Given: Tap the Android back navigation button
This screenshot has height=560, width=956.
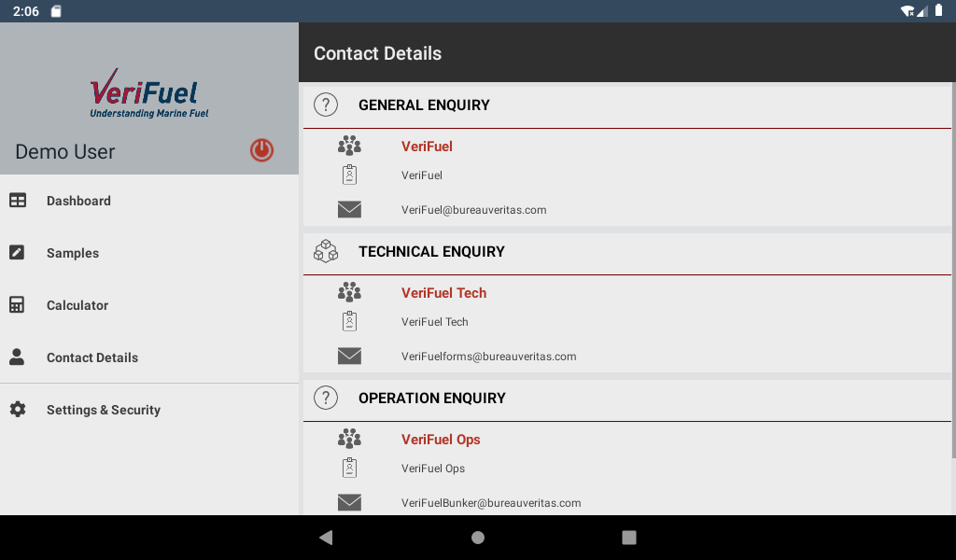Looking at the screenshot, I should coord(326,537).
